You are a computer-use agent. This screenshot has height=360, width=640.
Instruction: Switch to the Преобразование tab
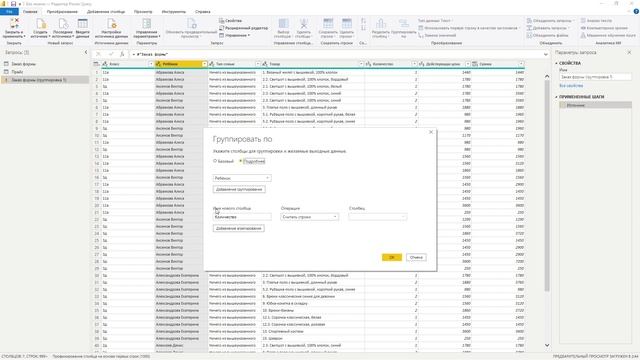(62, 12)
